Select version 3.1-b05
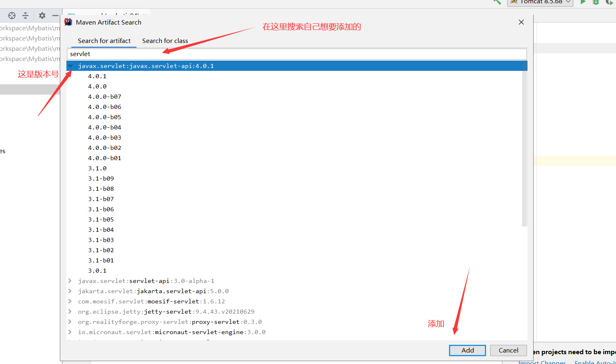The width and height of the screenshot is (616, 364). click(101, 219)
